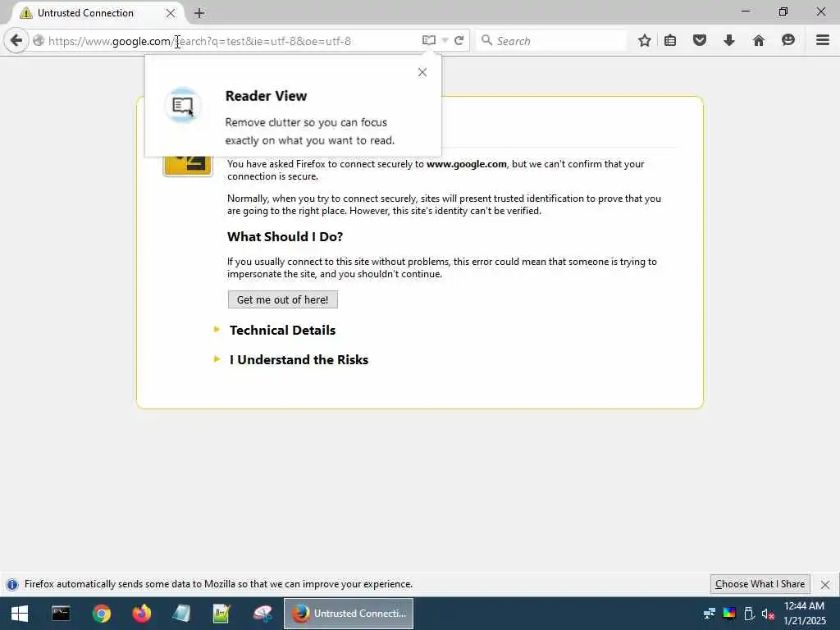
Task: Open the paint-like app on taskbar
Action: pyautogui.click(x=262, y=614)
